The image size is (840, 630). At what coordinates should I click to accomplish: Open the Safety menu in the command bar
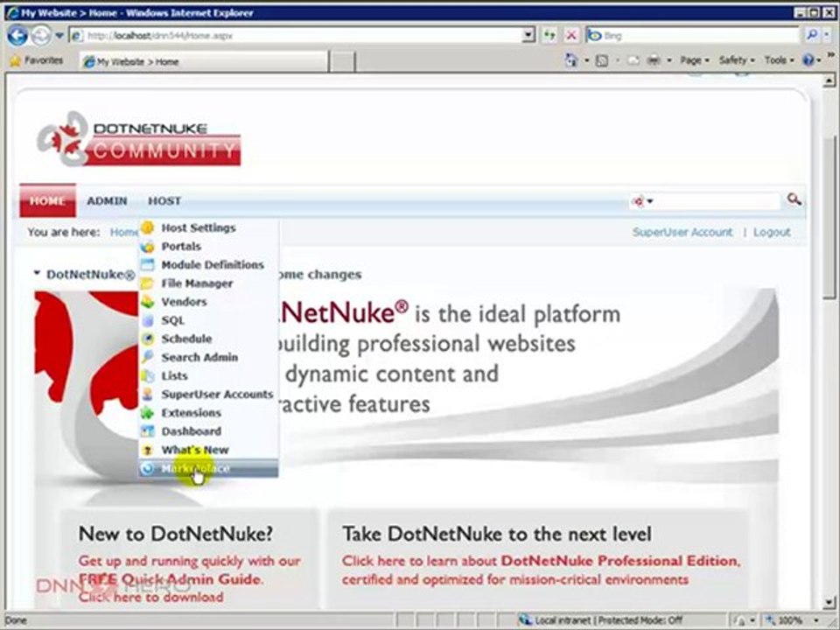(x=737, y=60)
